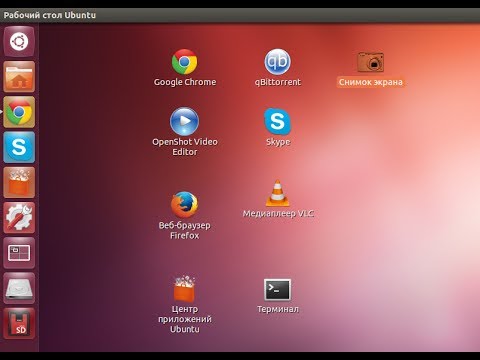Click the 'Google Chrome' desktop label

click(x=185, y=82)
